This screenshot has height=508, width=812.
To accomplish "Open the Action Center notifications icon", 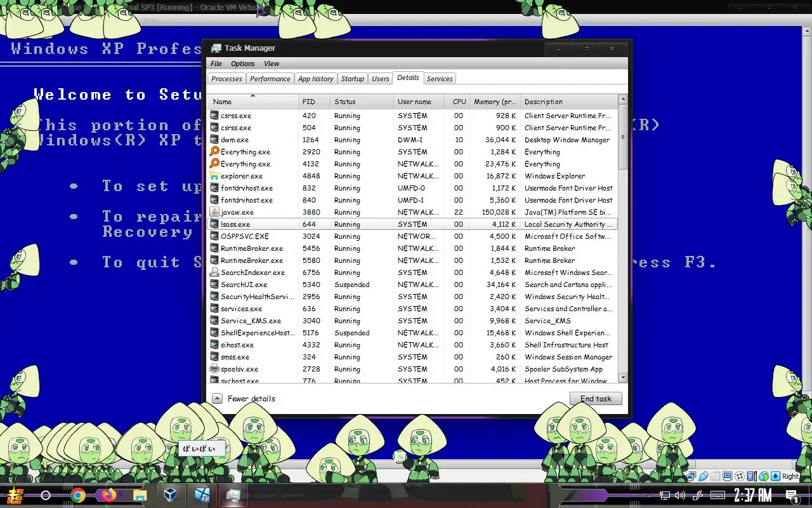I will tap(792, 496).
